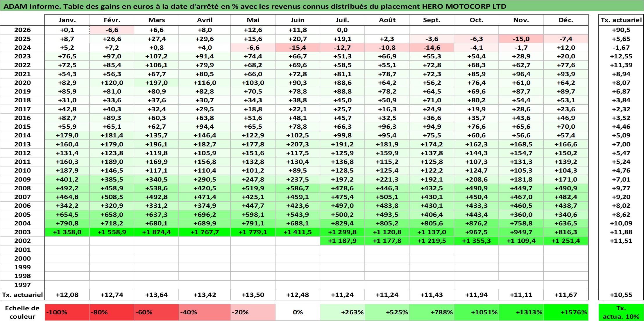Image resolution: width=644 pixels, height=321 pixels.
Task: Select the +1 251,4 cell for December 2002
Action: (x=566, y=241)
